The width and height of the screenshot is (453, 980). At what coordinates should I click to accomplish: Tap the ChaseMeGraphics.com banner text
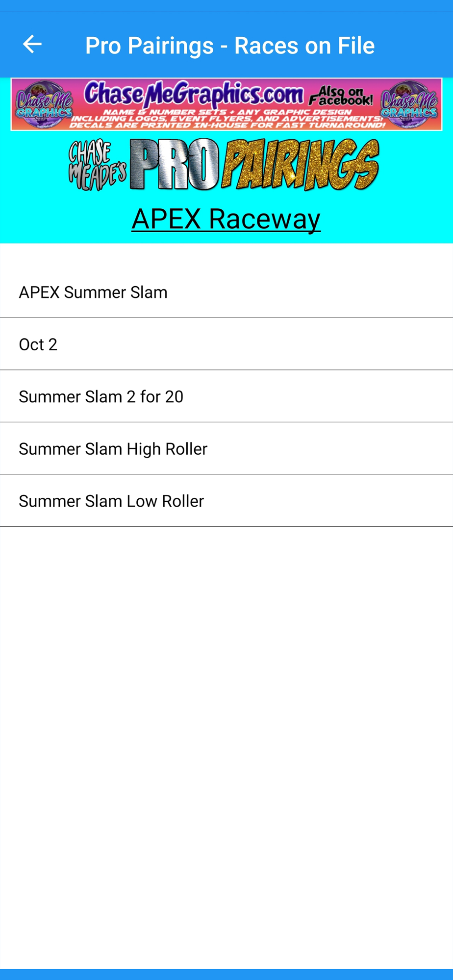[194, 94]
